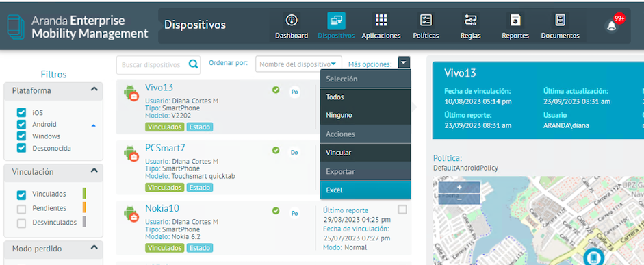This screenshot has height=265, width=644.
Task: Click the orange Pendientes color bar
Action: click(x=84, y=207)
